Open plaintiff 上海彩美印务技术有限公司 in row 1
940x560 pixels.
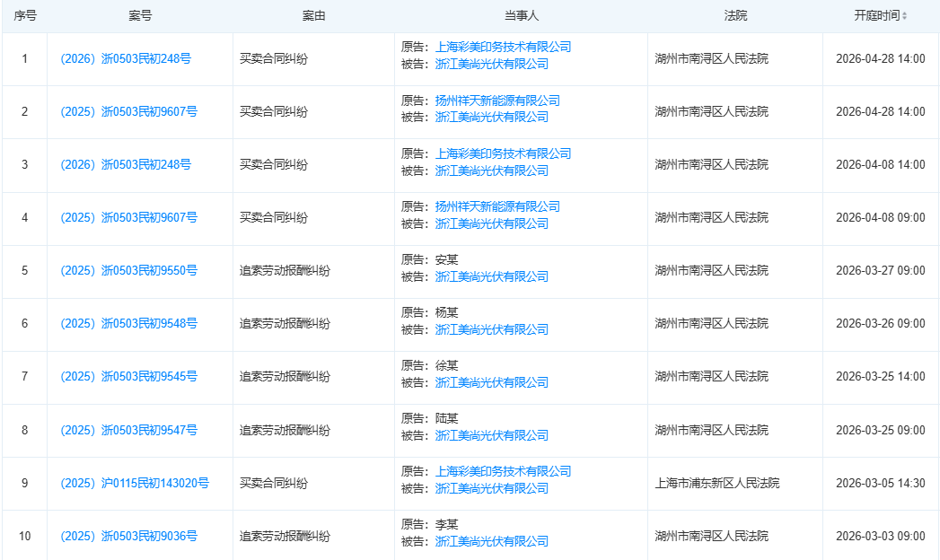click(503, 47)
